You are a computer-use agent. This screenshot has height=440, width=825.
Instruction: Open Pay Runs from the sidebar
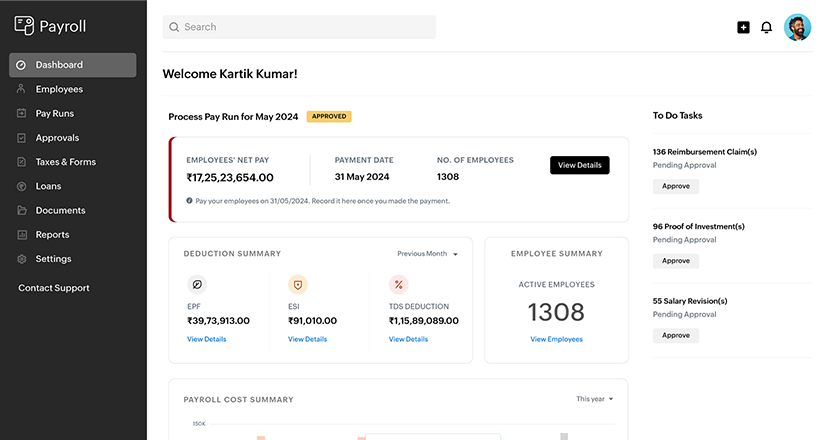point(55,114)
